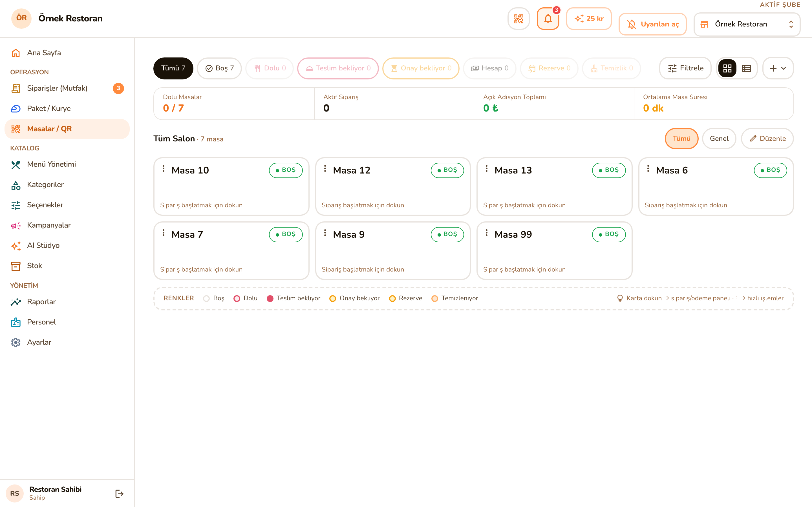
Task: Open the Masa 6 table card
Action: [716, 186]
